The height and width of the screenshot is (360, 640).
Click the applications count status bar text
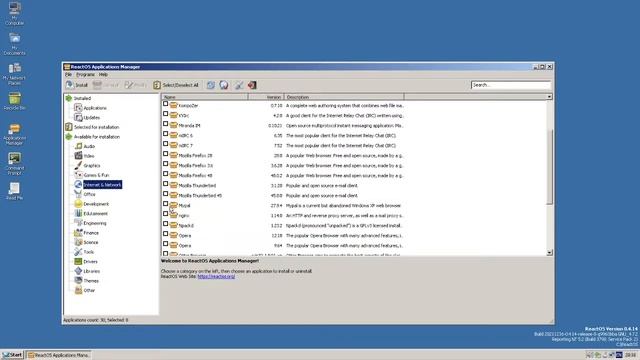96,320
